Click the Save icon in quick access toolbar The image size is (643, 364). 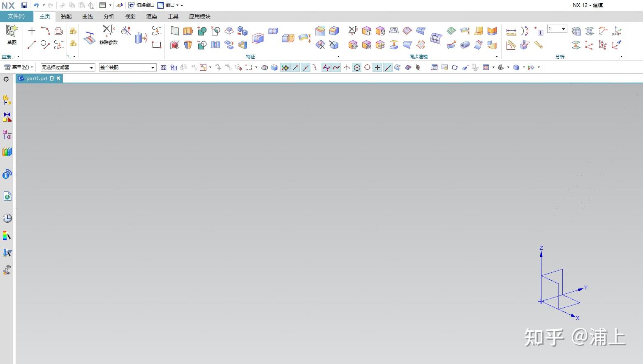(24, 5)
